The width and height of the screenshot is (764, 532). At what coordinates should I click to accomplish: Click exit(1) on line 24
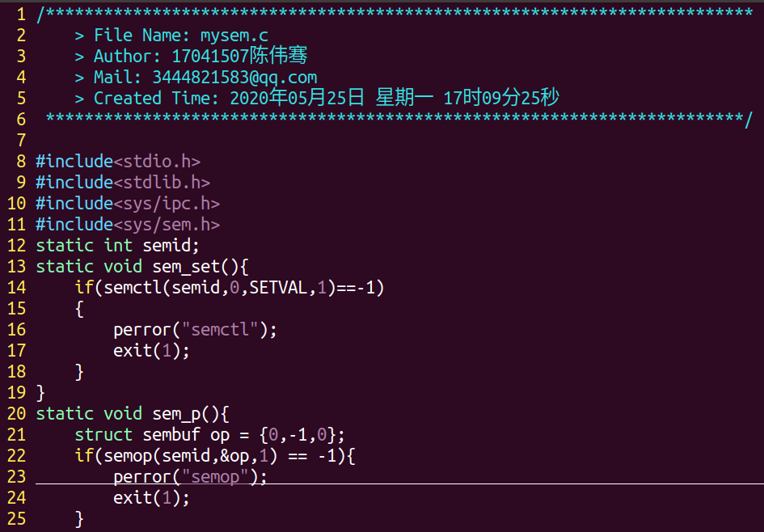151,498
